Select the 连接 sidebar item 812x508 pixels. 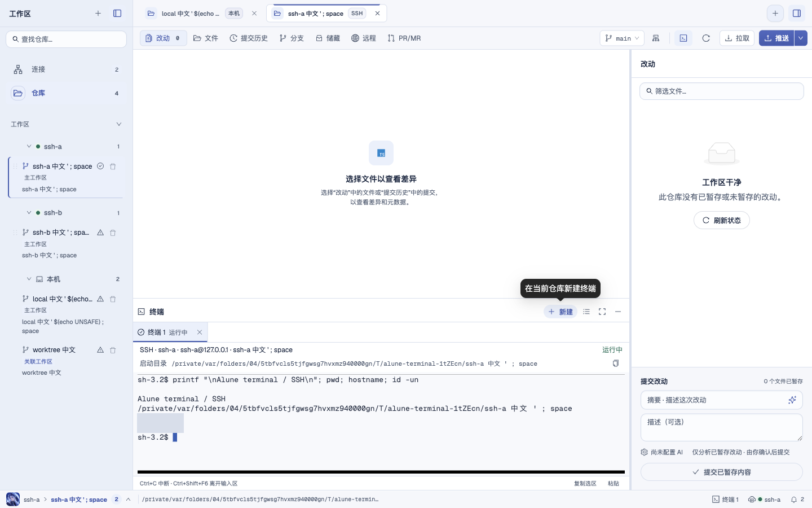67,69
